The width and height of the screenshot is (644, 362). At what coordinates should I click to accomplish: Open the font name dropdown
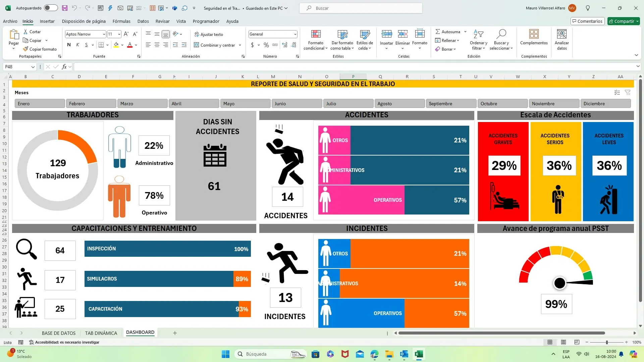(104, 34)
